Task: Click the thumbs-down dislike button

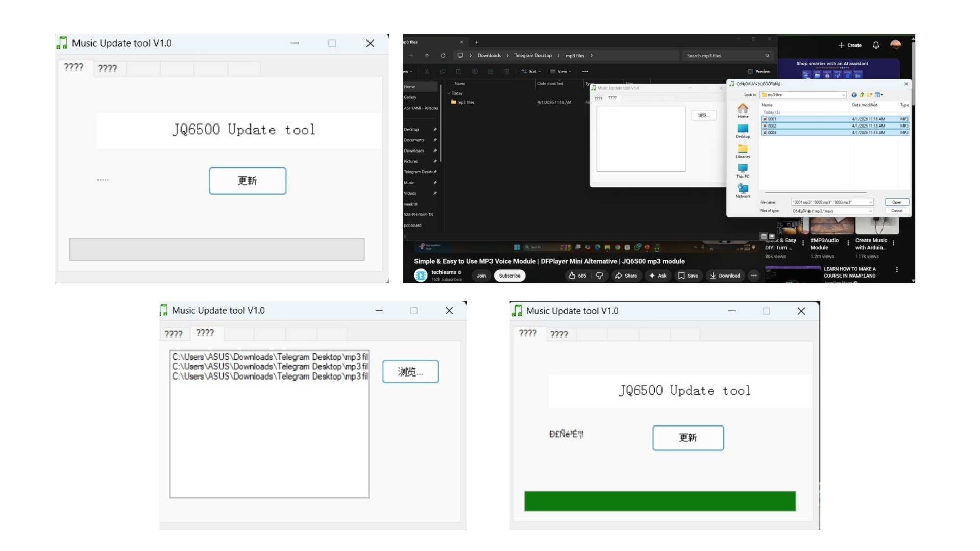Action: [599, 275]
